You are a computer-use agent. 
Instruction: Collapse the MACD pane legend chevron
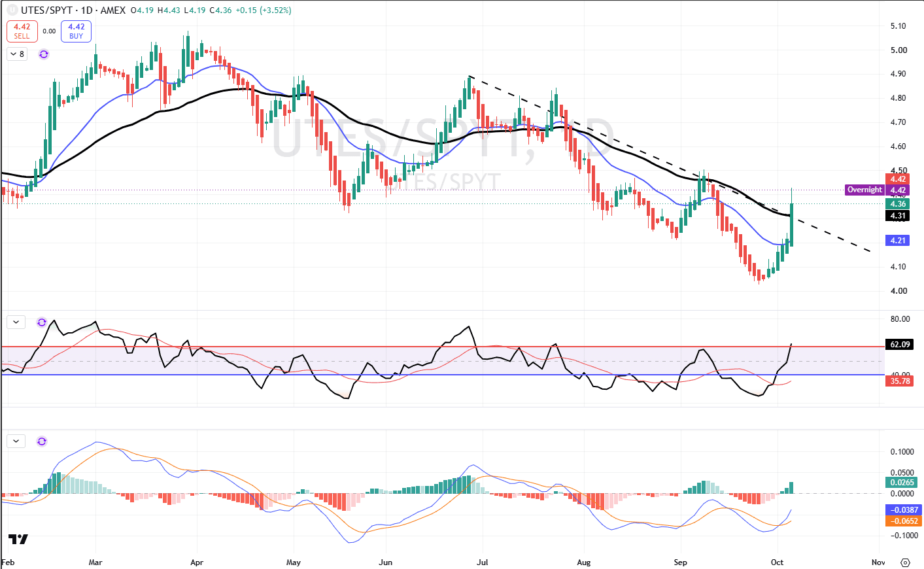(x=16, y=441)
